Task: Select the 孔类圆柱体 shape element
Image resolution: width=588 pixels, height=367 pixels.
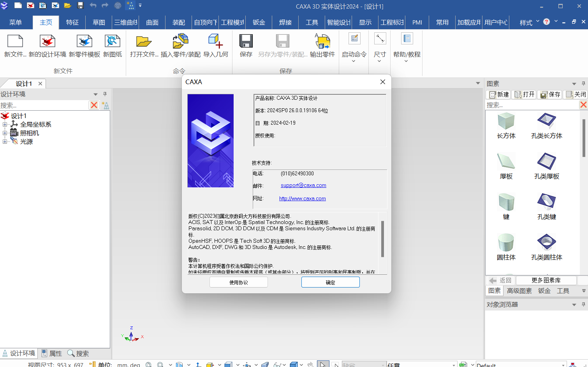Action: tap(546, 242)
